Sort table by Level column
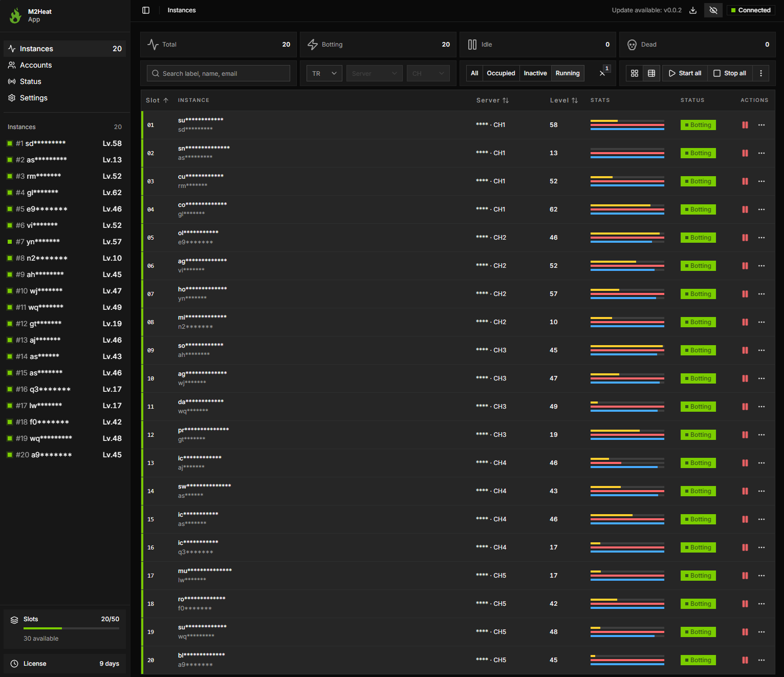Screen dimensions: 784x677 pos(564,100)
